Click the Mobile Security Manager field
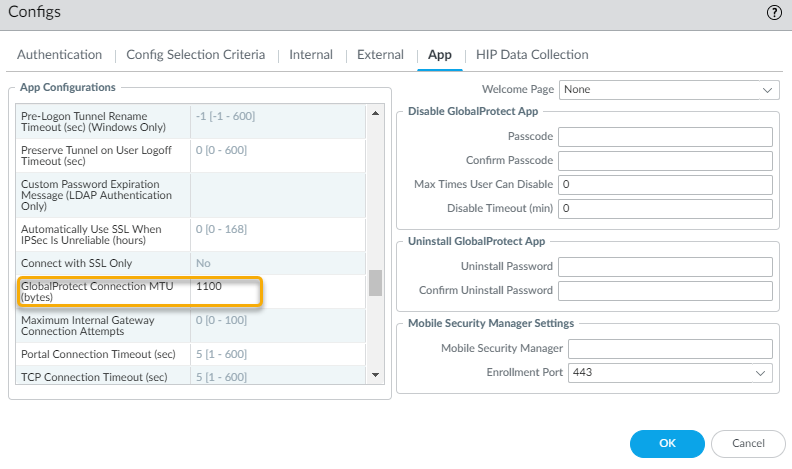Image resolution: width=792 pixels, height=469 pixels. [670, 349]
